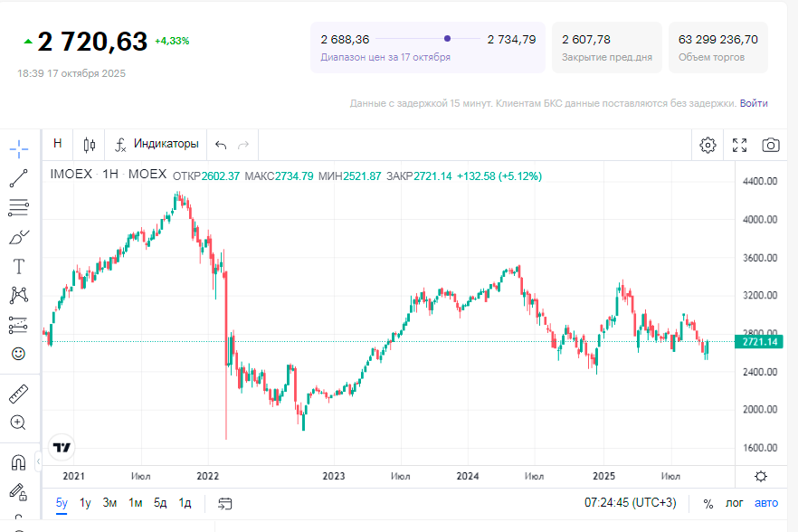Open the emoji icons tool
This screenshot has height=532, width=798.
pos(19,354)
